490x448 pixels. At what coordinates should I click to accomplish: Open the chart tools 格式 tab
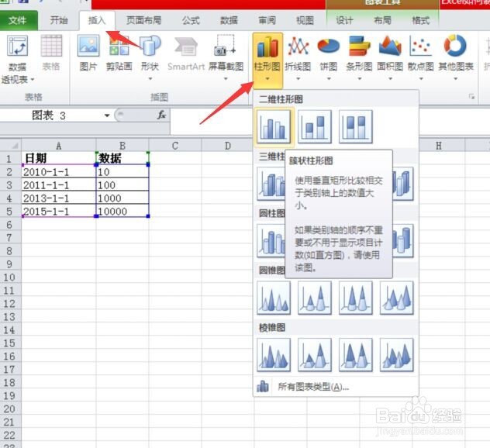point(421,21)
